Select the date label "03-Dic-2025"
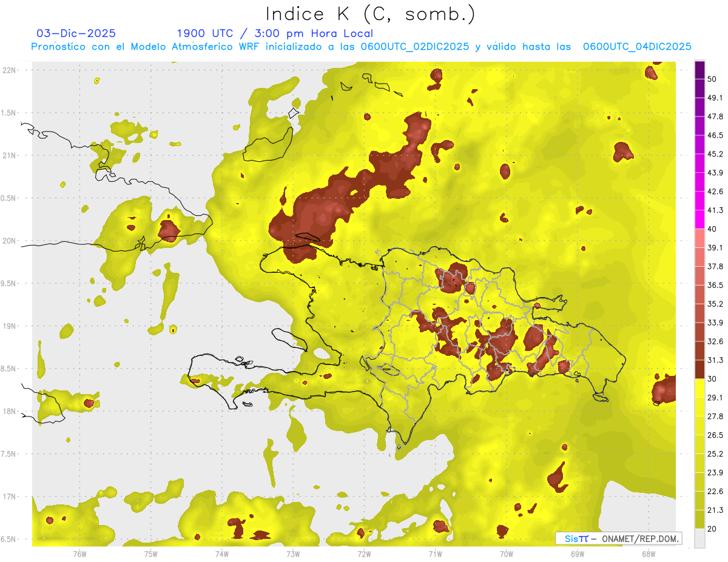This screenshot has width=728, height=562. [x=76, y=33]
